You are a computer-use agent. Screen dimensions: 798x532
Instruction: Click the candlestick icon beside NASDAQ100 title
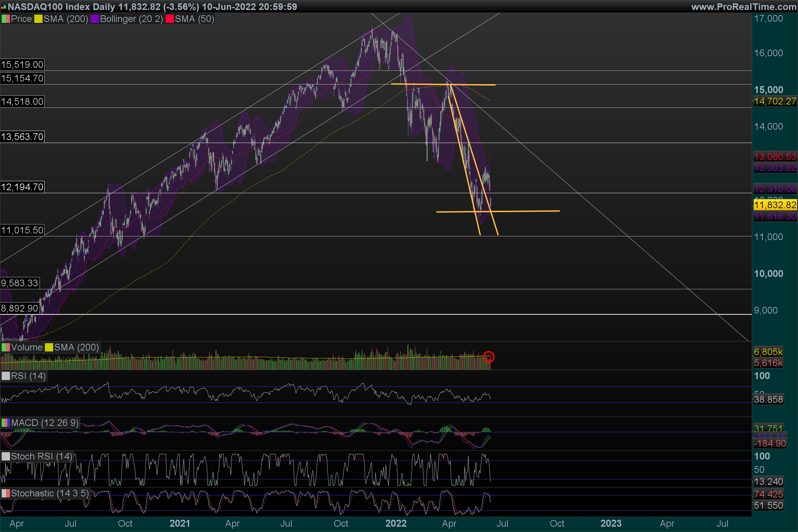tap(4, 7)
